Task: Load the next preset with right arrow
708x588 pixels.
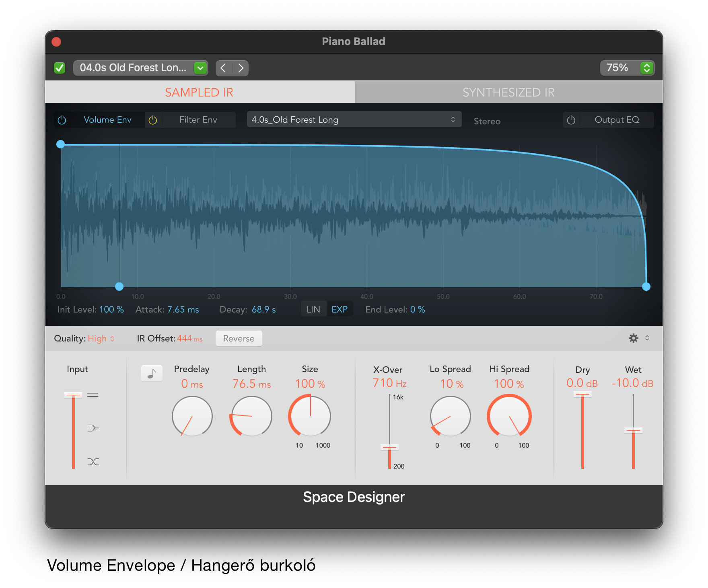Action: (241, 68)
